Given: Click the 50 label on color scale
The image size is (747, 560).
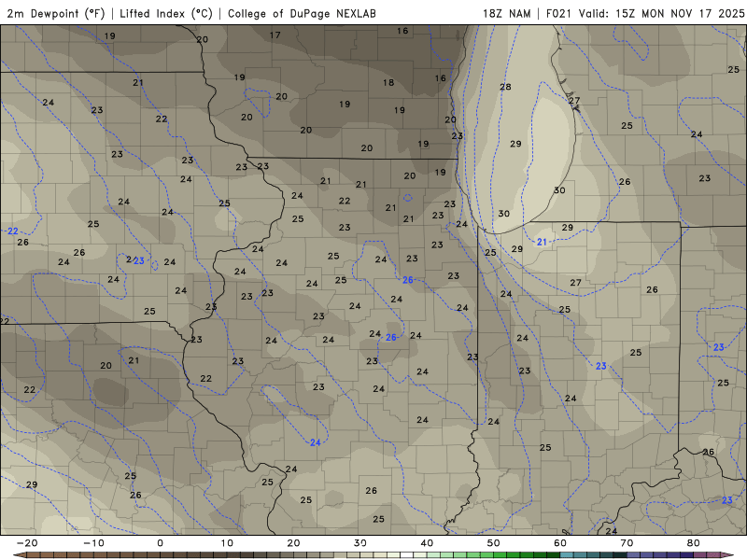Looking at the screenshot, I should [x=494, y=543].
